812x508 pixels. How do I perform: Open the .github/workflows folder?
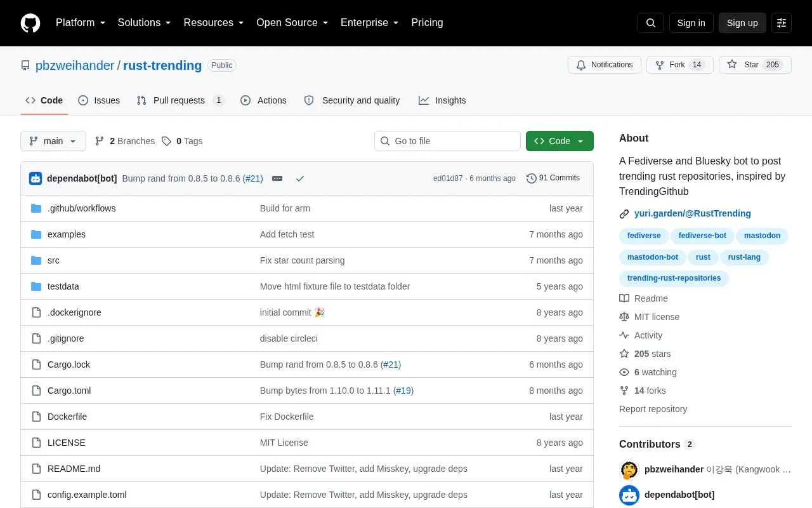[81, 208]
